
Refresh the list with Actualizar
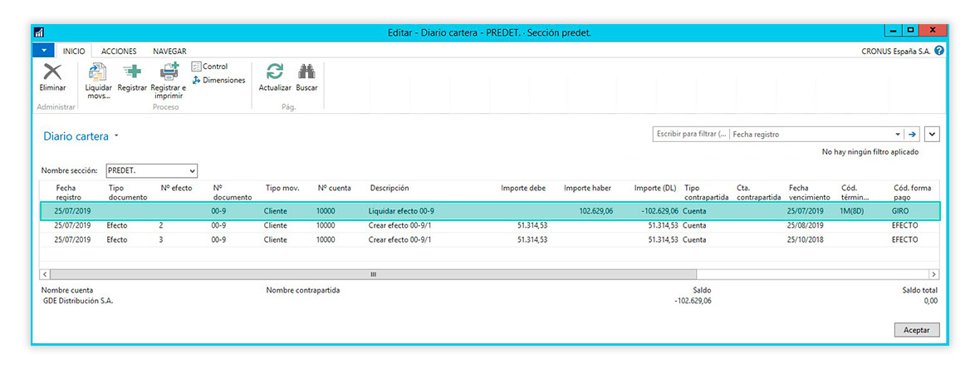coord(275,73)
